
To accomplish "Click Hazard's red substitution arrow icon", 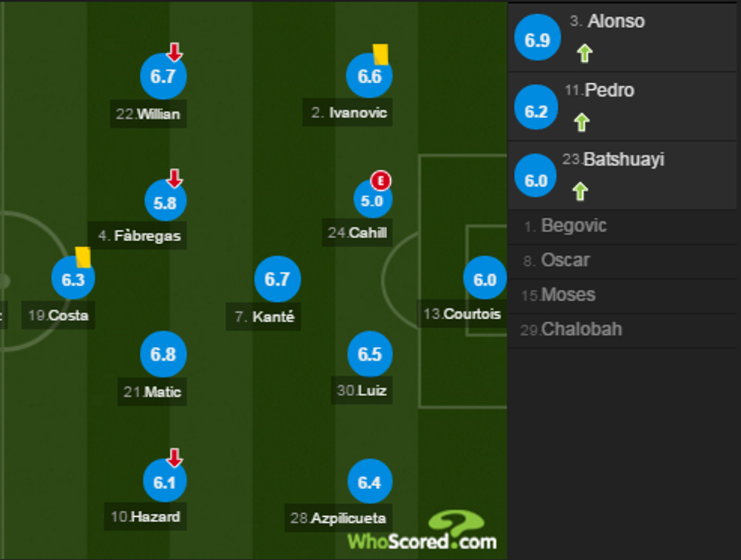I will click(175, 457).
